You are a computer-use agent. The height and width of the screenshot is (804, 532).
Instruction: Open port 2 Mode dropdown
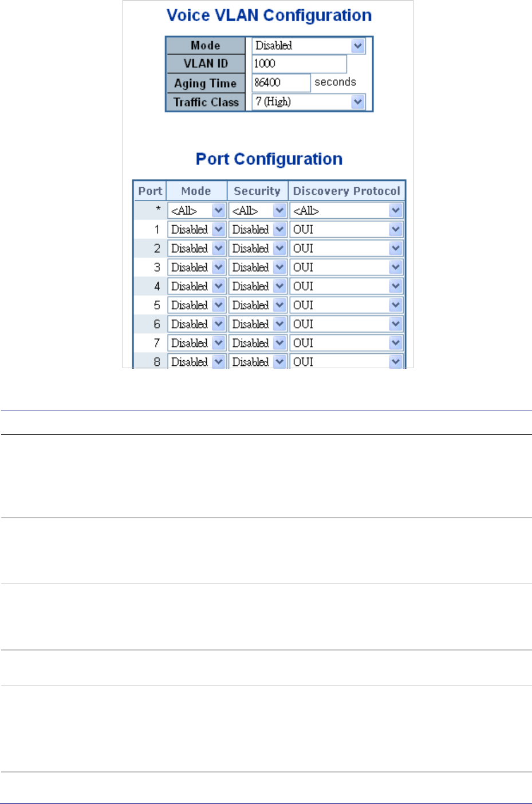(197, 249)
